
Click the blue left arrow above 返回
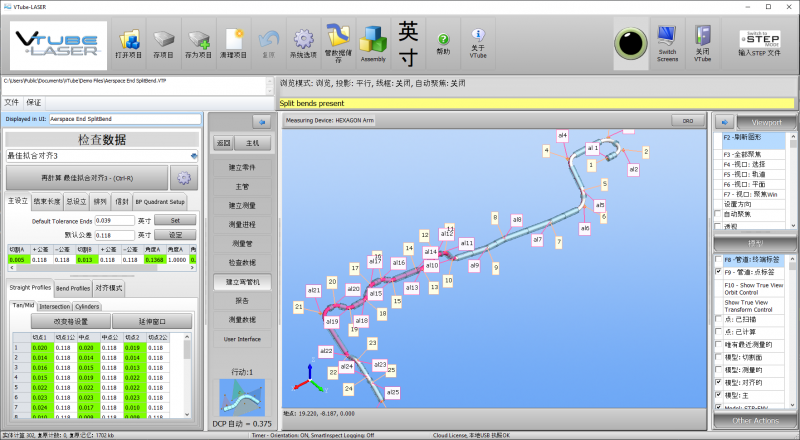[x=262, y=121]
